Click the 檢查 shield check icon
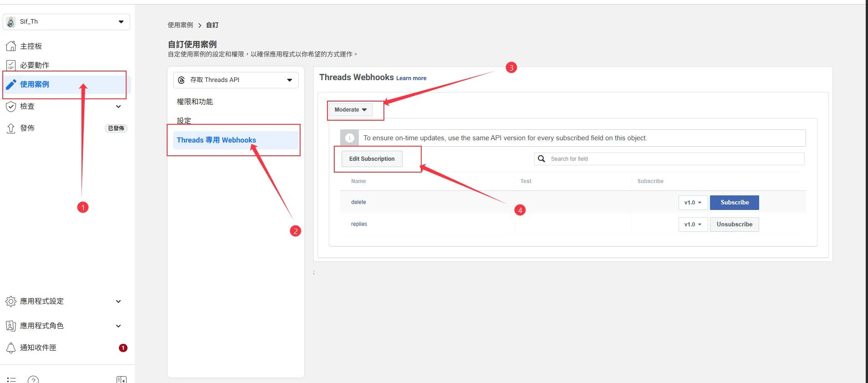 (x=11, y=106)
